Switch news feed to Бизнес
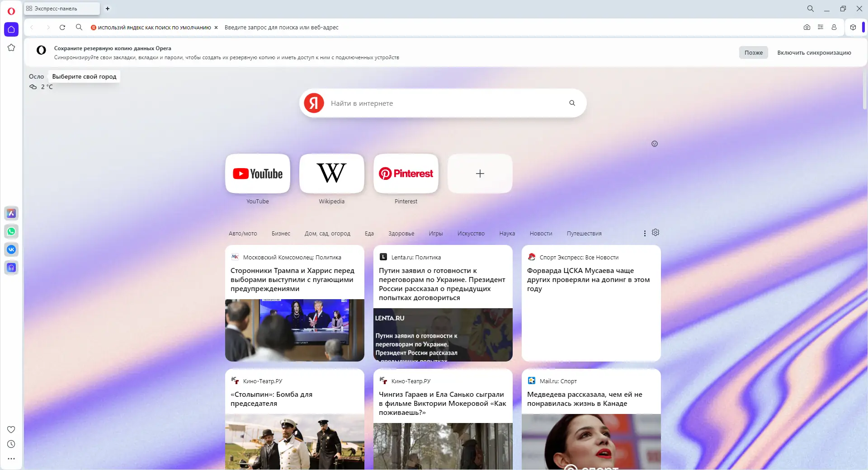The height and width of the screenshot is (470, 868). pyautogui.click(x=281, y=234)
